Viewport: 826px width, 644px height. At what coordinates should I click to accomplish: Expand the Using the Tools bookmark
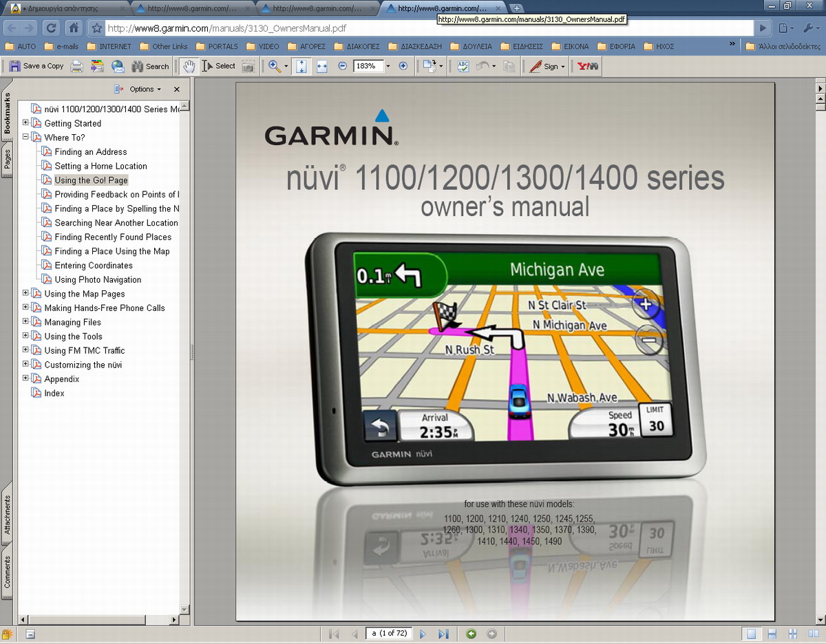coord(26,336)
